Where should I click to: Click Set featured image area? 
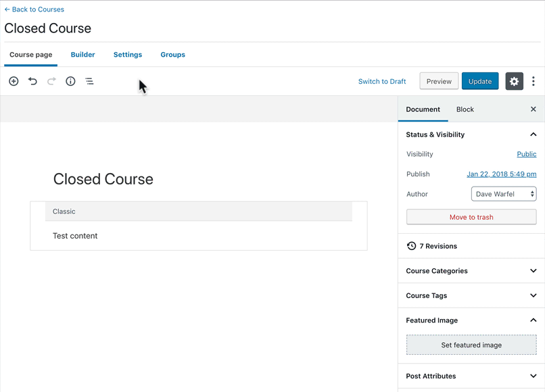coord(471,345)
